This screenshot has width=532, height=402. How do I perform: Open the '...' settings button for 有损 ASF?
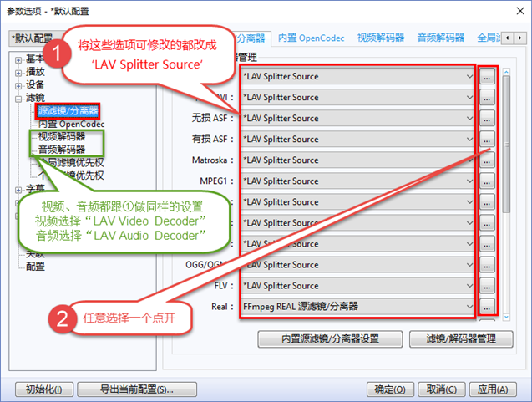click(x=487, y=140)
